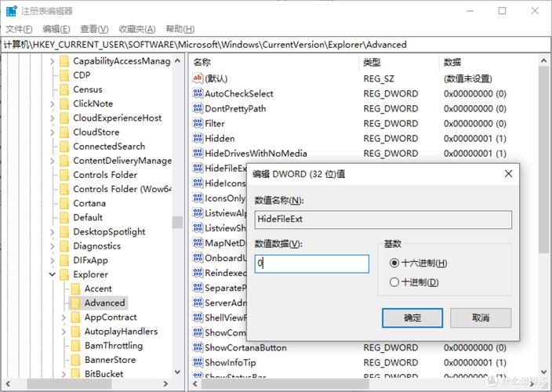The image size is (552, 392).
Task: Click the BamThrottling folder icon
Action: (75, 346)
